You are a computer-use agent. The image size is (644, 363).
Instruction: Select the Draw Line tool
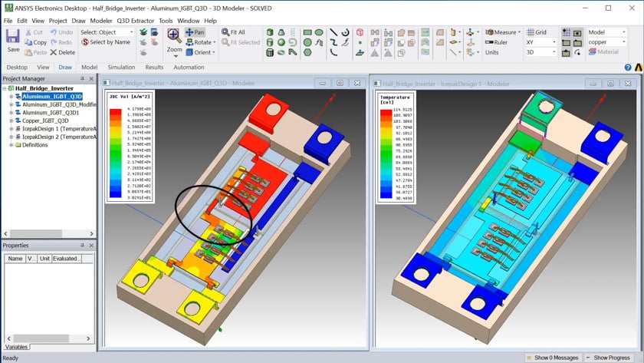pos(333,32)
